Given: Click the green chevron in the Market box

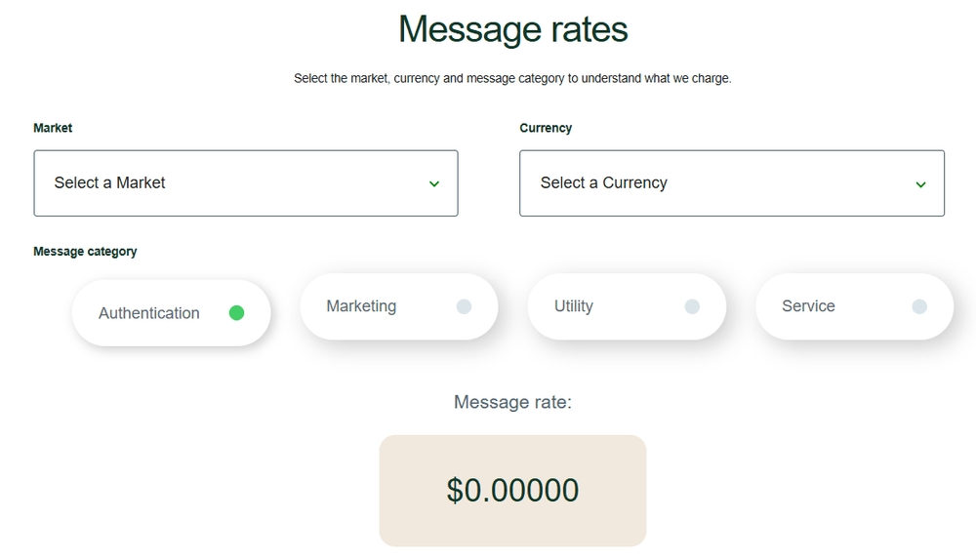Looking at the screenshot, I should click(x=434, y=183).
